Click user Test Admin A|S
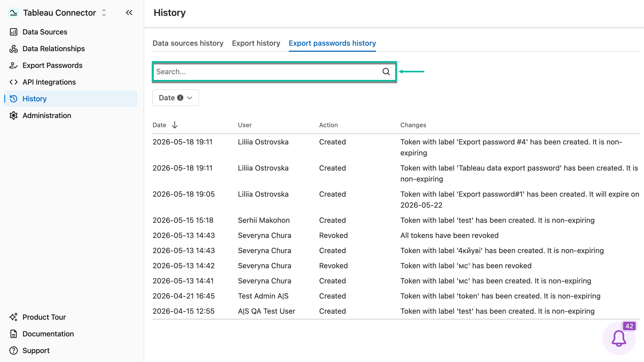Screen dimensions: 644x362 [263, 296]
